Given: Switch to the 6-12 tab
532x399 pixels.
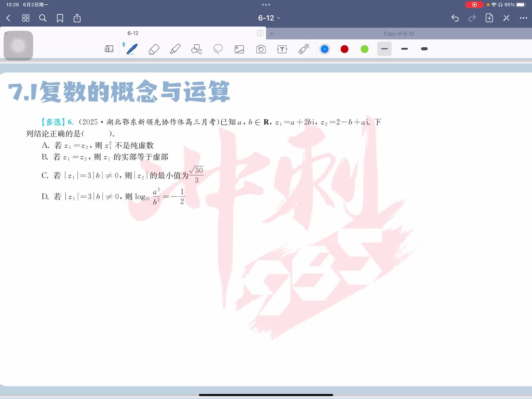Looking at the screenshot, I should tap(133, 33).
